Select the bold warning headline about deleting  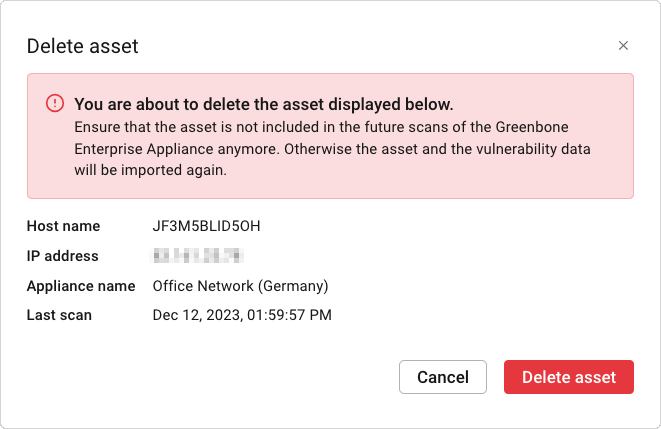pyautogui.click(x=264, y=104)
